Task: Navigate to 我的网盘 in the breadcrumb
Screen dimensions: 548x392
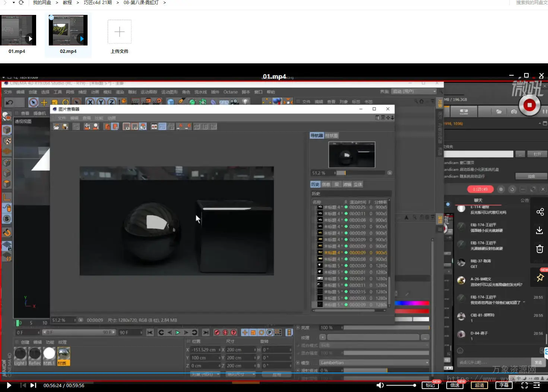Action: pyautogui.click(x=42, y=3)
